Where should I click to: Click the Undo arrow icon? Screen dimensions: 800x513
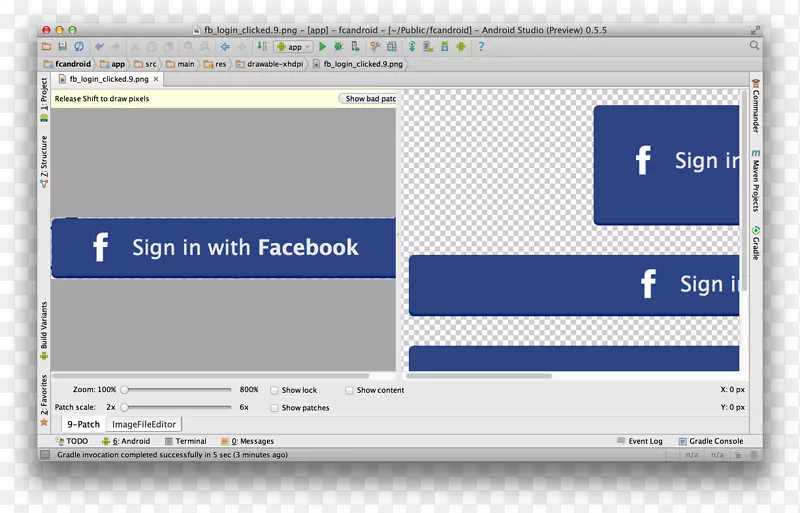click(101, 47)
